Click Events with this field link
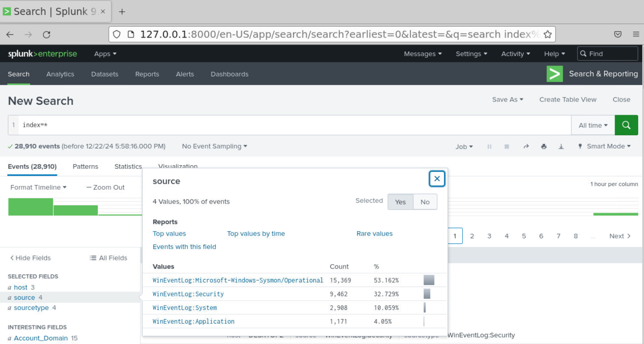Viewport: 644px width, 344px height. pos(184,246)
